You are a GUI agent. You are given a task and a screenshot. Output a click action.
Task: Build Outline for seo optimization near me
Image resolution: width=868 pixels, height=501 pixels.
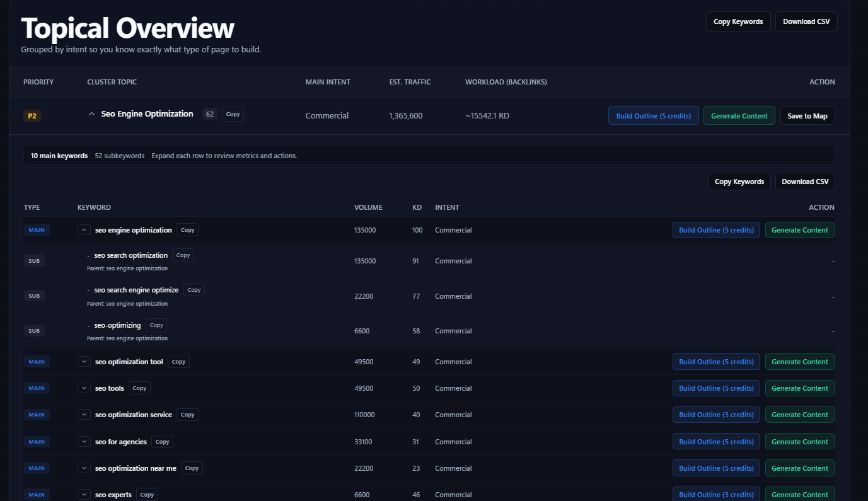(x=716, y=468)
